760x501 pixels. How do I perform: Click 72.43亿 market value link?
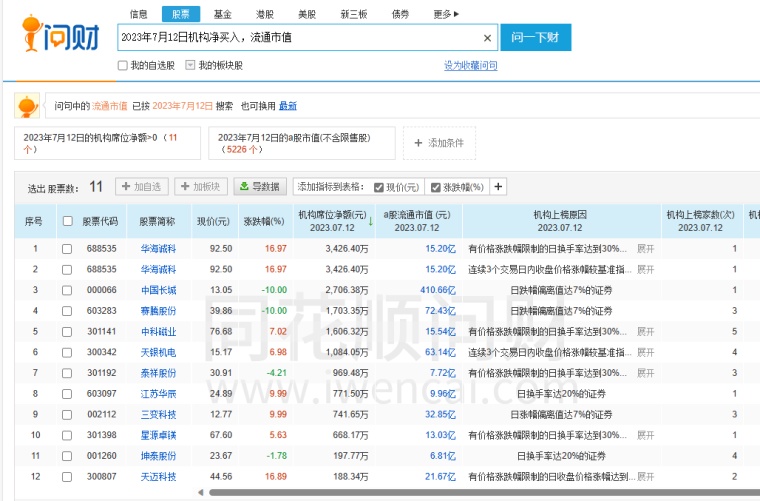pos(441,311)
